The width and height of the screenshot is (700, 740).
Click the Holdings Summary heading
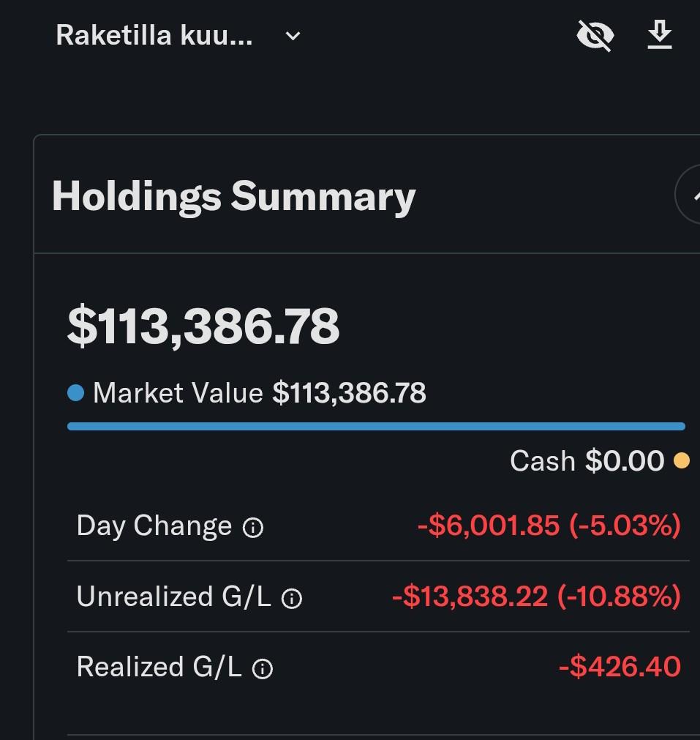233,196
